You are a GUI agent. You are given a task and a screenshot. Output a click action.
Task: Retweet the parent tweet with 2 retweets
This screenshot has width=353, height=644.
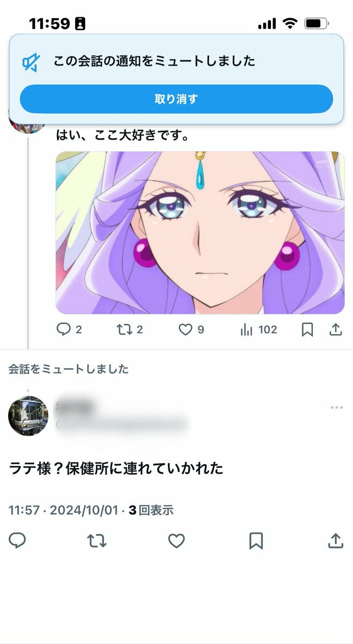(x=130, y=330)
